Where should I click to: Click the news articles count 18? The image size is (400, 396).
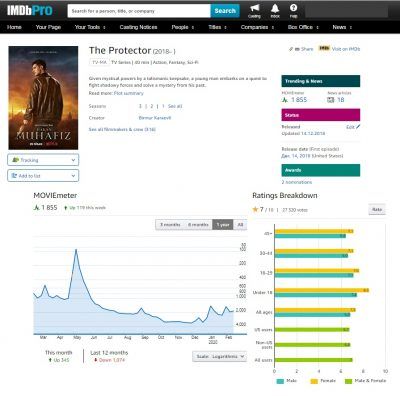[341, 100]
